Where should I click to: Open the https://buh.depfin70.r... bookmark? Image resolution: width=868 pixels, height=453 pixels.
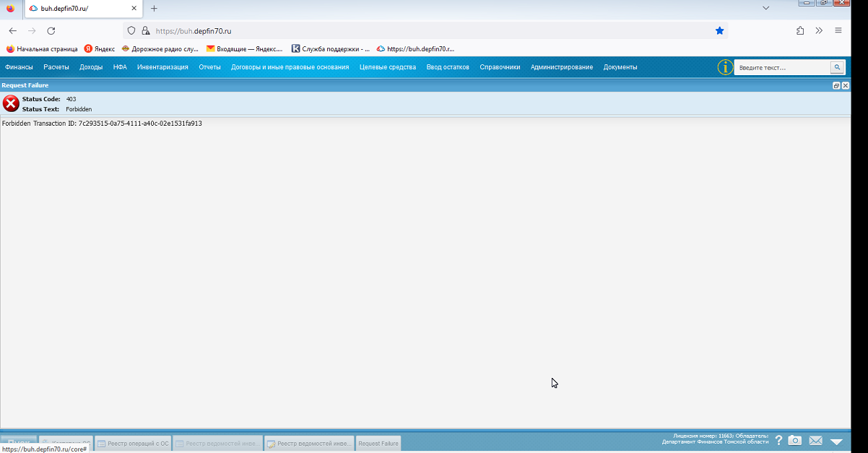(x=416, y=49)
